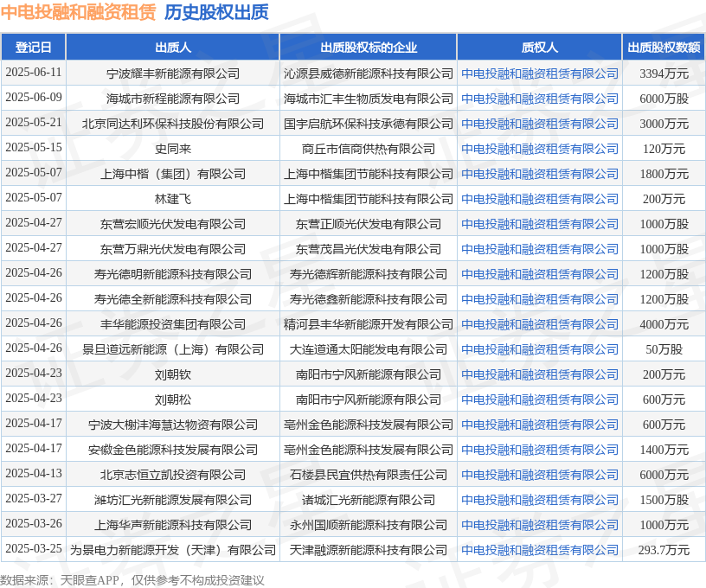Select 宁波耀丰新能源有限公司 cell

tap(173, 73)
